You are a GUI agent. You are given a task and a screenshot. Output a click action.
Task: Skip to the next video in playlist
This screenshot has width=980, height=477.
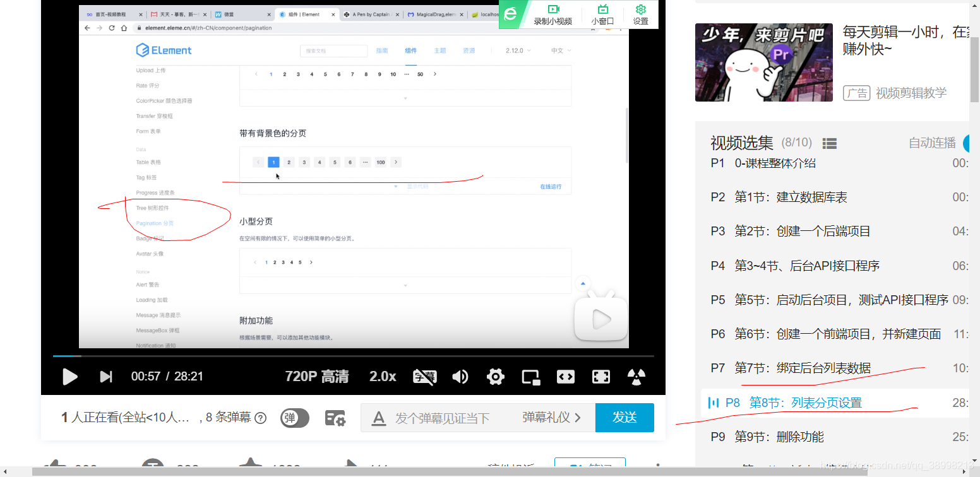pyautogui.click(x=106, y=377)
